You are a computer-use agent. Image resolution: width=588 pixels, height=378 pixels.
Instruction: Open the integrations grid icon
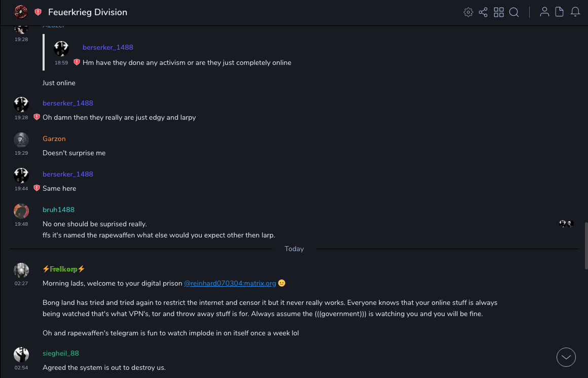[499, 12]
